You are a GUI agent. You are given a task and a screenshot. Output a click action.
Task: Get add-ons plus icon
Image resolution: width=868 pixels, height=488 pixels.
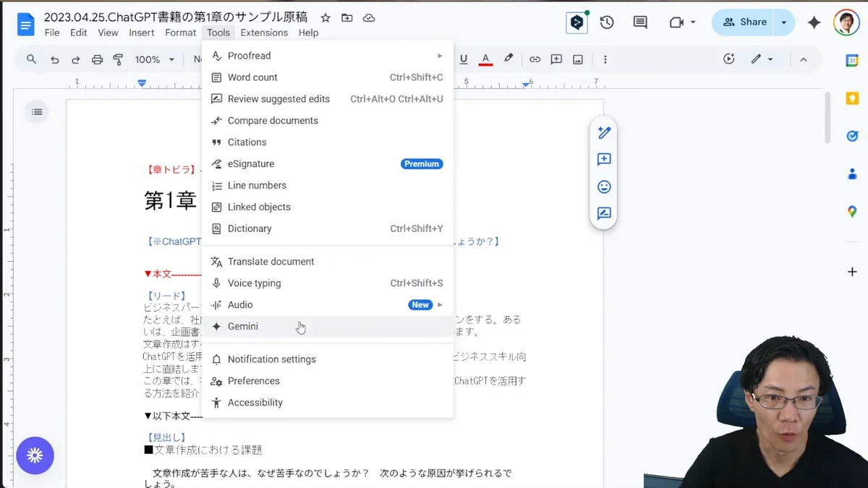(852, 272)
